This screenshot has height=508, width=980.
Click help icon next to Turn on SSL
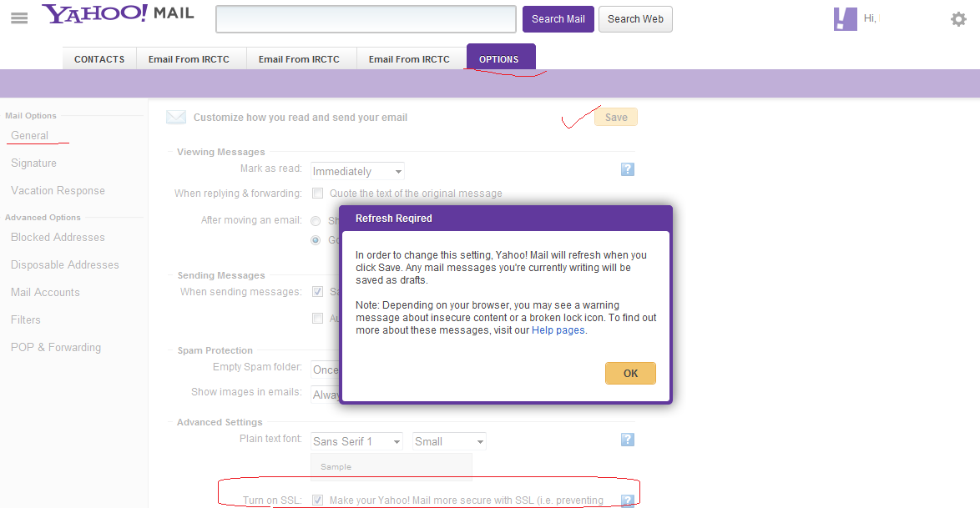628,500
